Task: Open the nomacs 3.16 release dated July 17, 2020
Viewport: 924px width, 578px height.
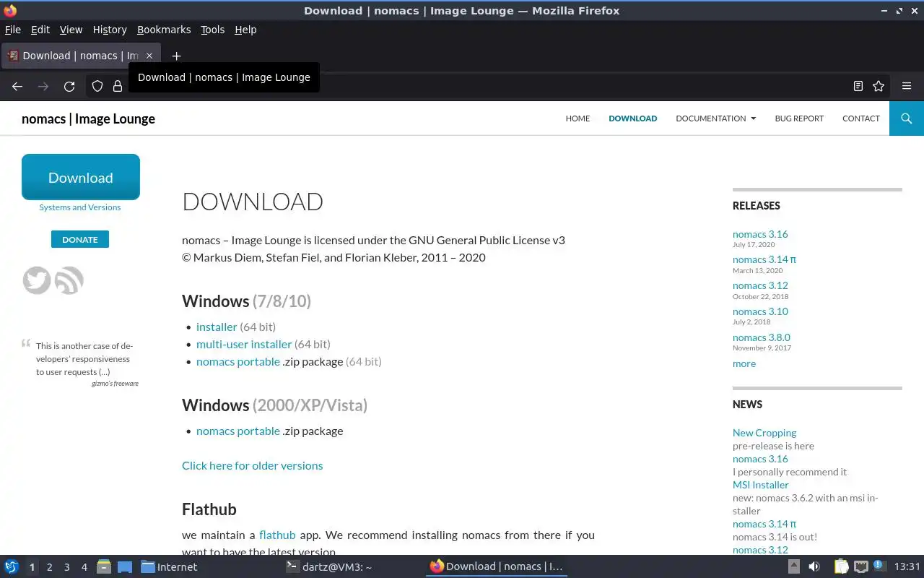Action: [x=760, y=234]
